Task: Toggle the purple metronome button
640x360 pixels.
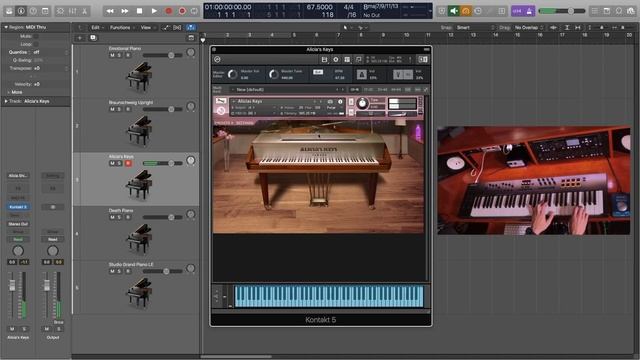Action: point(529,11)
